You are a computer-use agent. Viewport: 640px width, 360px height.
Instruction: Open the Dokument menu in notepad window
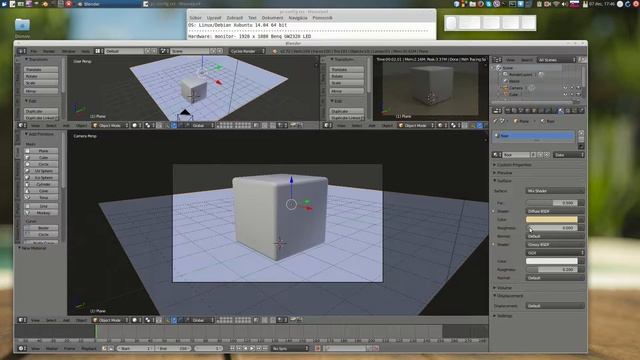[272, 18]
